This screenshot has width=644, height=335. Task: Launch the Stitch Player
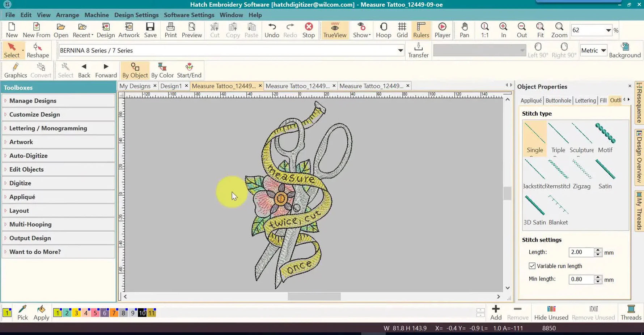(442, 30)
